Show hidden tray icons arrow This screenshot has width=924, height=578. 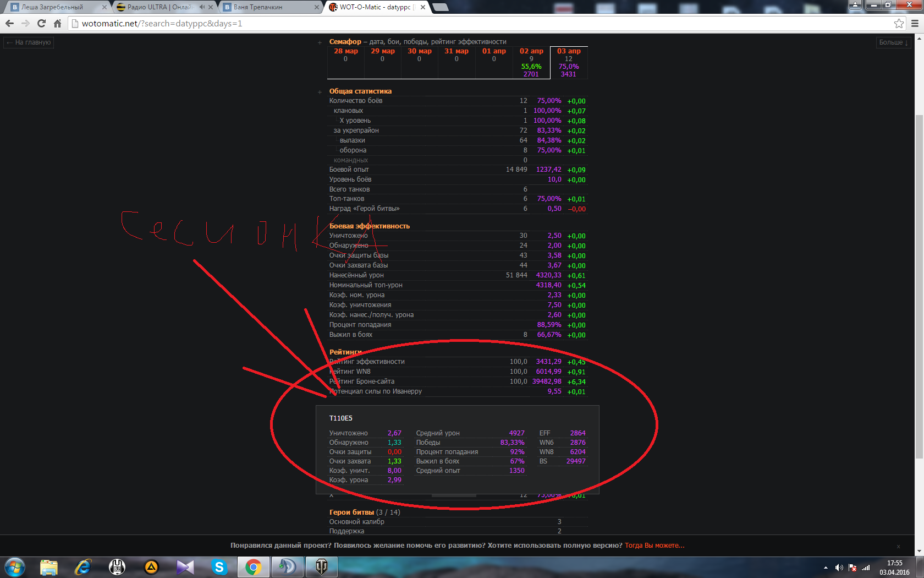point(826,568)
